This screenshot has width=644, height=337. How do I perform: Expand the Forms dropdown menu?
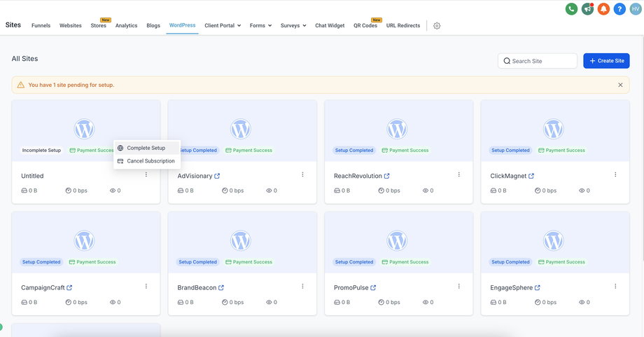260,26
